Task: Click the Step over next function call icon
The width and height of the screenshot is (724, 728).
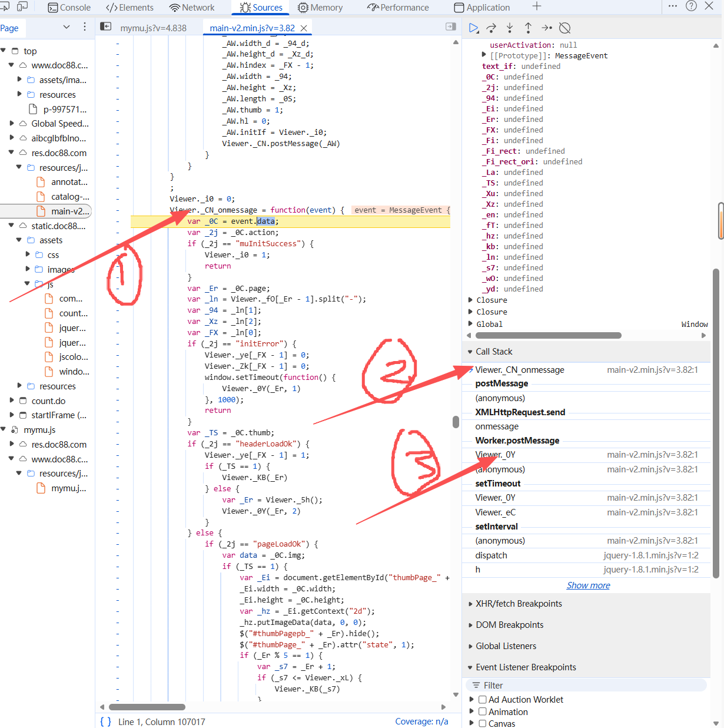Action: pyautogui.click(x=491, y=28)
